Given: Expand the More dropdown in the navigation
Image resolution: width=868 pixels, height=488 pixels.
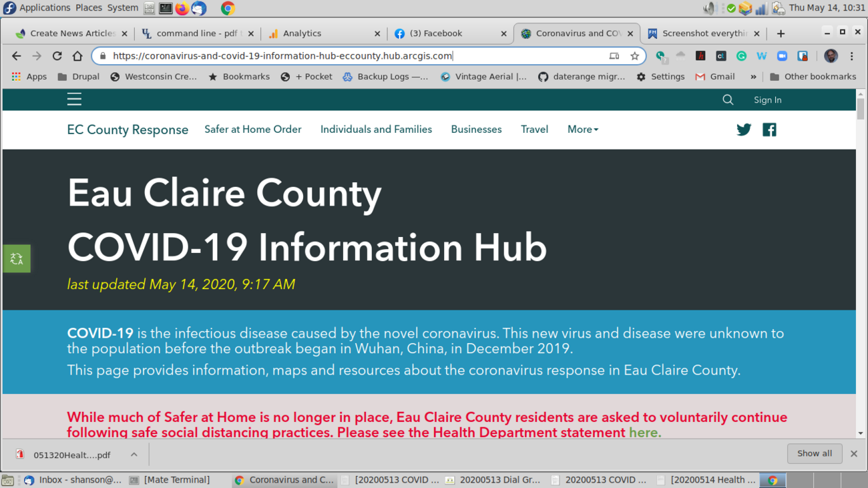Looking at the screenshot, I should click(582, 130).
